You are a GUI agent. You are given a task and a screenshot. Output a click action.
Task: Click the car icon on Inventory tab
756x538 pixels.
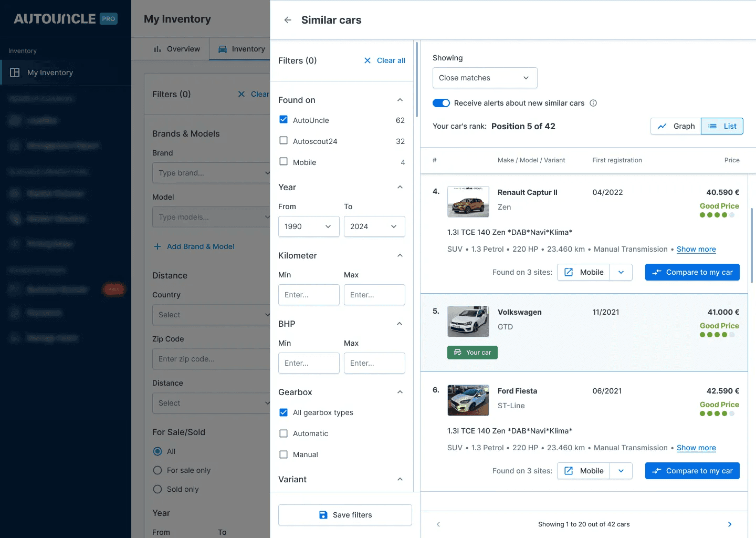223,49
